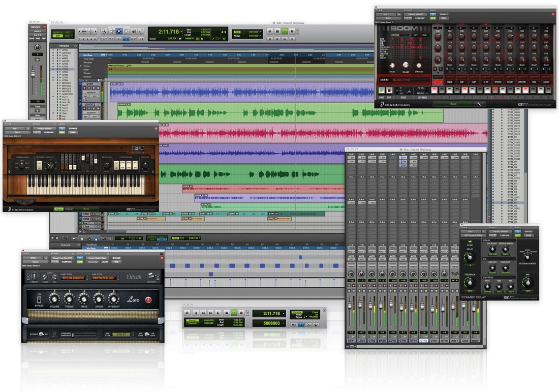Open the GTR1 track waveform view selector
559x392 pixels.
tap(91, 92)
